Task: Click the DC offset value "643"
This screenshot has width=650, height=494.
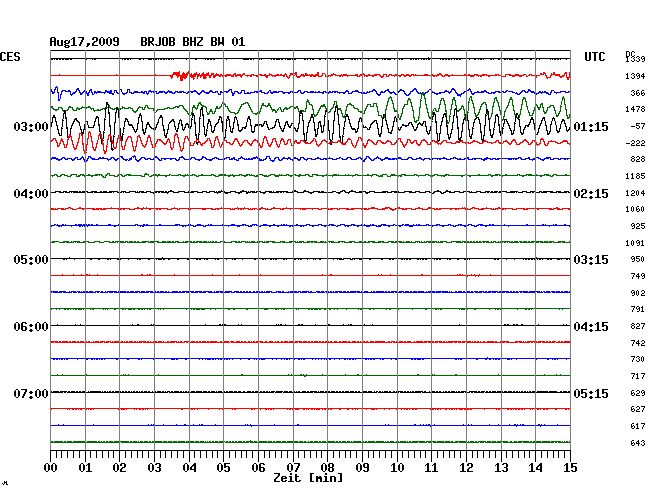Action: pos(638,443)
